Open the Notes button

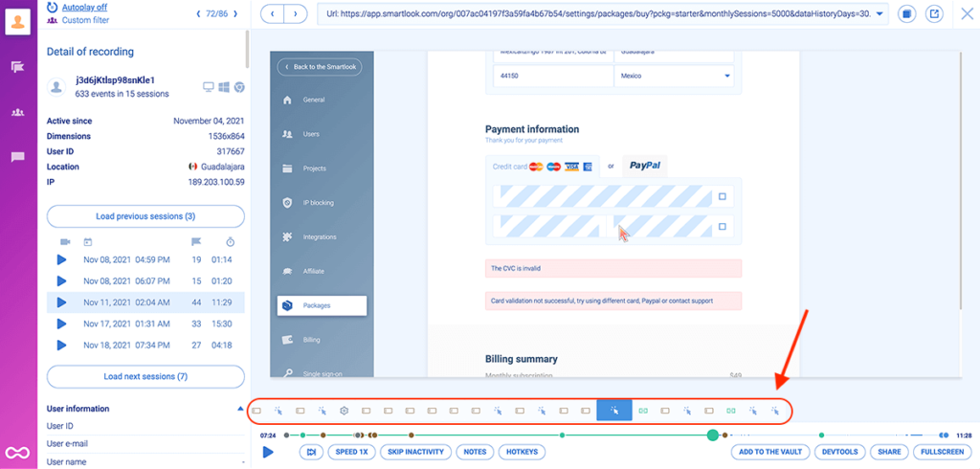click(x=475, y=452)
